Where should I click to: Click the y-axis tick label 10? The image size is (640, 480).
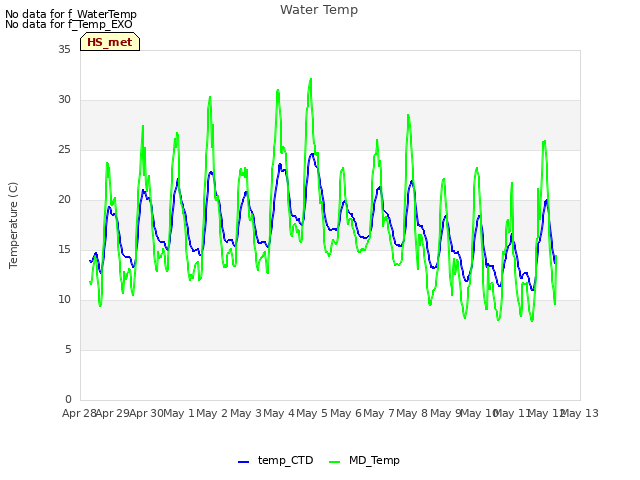(x=64, y=300)
